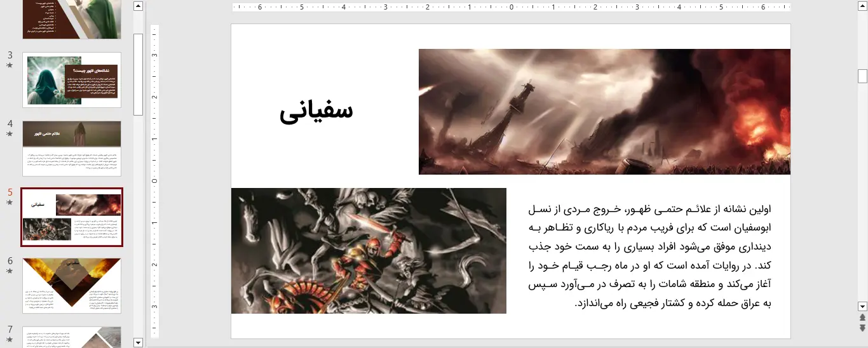The width and height of the screenshot is (868, 348).
Task: Select the highlighted slide 5 thumbnail
Action: pos(72,217)
